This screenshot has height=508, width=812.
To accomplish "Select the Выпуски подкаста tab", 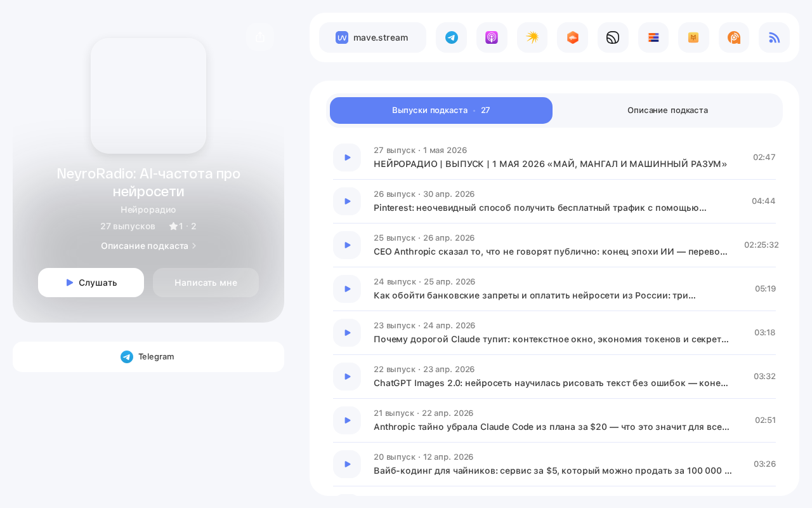I will pyautogui.click(x=441, y=110).
